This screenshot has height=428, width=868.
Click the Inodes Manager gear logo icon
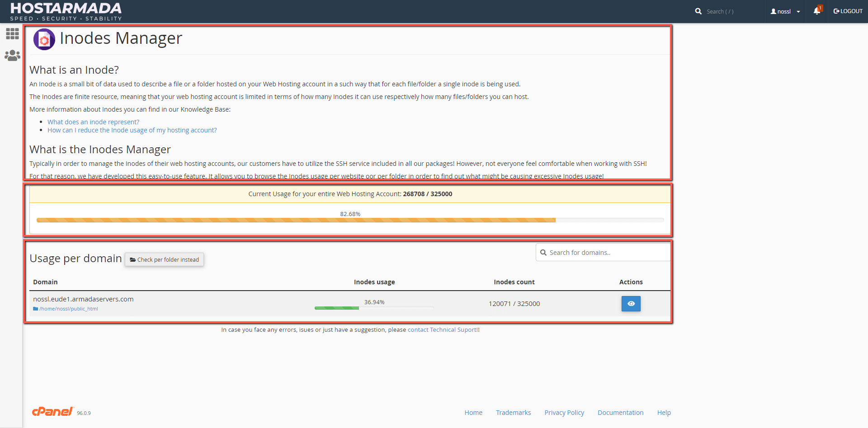click(x=44, y=39)
